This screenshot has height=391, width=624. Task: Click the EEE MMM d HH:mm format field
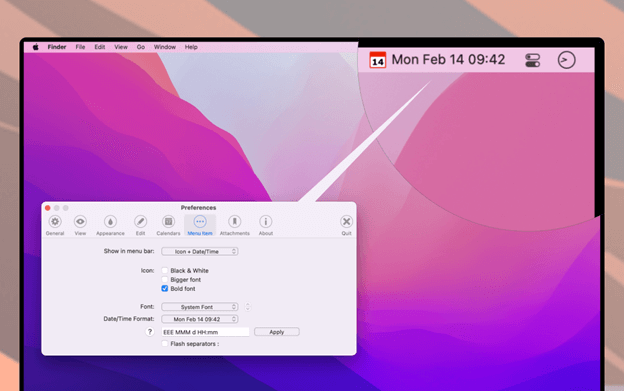(x=205, y=332)
